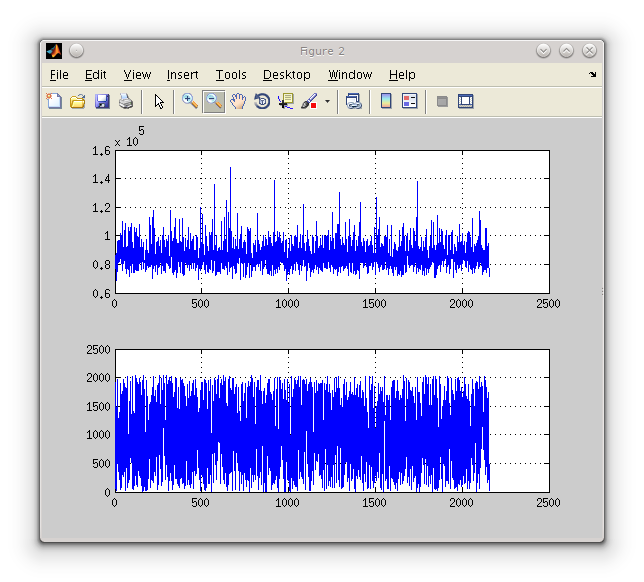Expand the toolbar dock arrow at the menu bar's right
Viewport: 644px width, 582px height.
pos(592,75)
